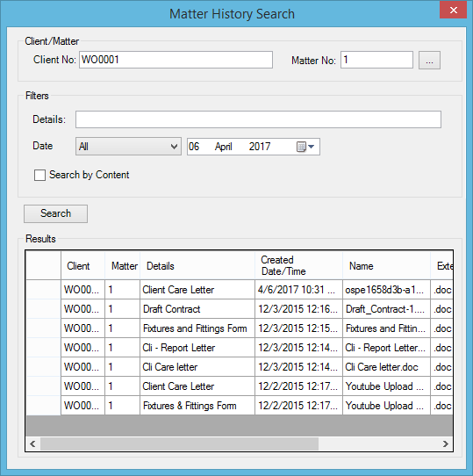Enable the Search by Content checkbox
This screenshot has width=473, height=476.
click(39, 175)
